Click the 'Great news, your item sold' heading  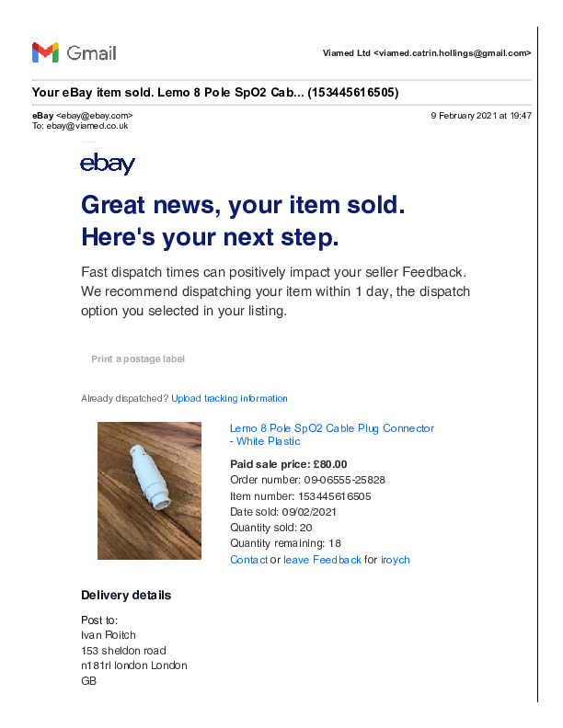(x=243, y=205)
